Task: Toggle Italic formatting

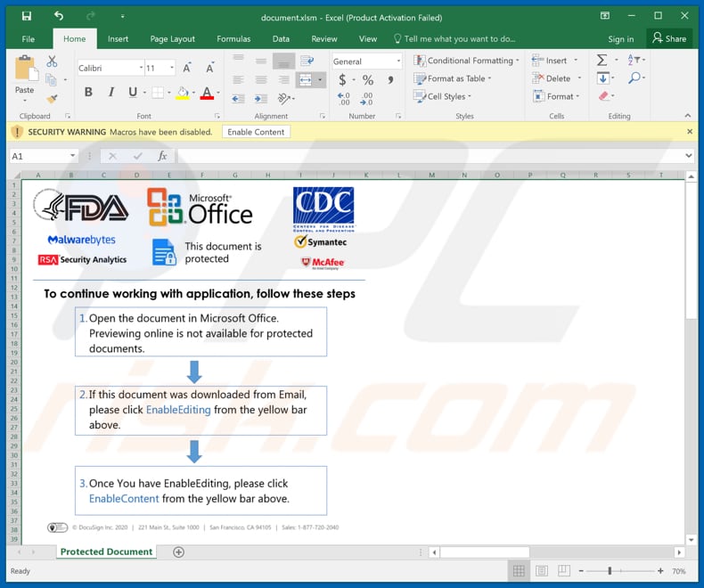Action: (111, 92)
